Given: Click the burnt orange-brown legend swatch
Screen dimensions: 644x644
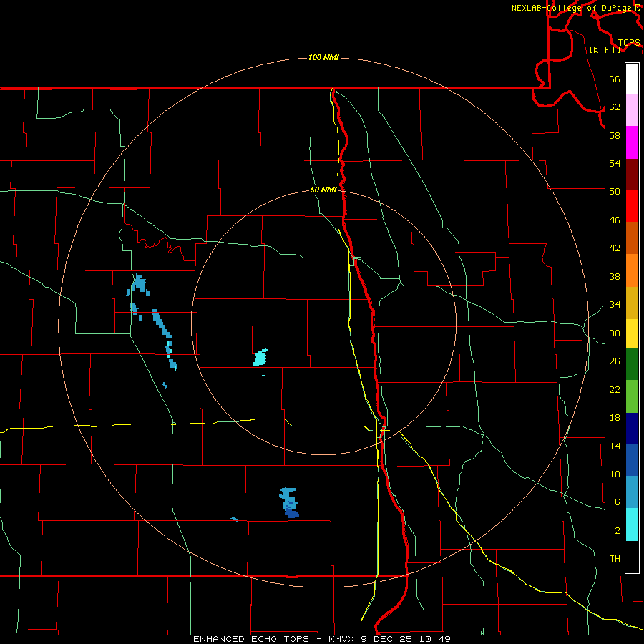Looking at the screenshot, I should (632, 238).
